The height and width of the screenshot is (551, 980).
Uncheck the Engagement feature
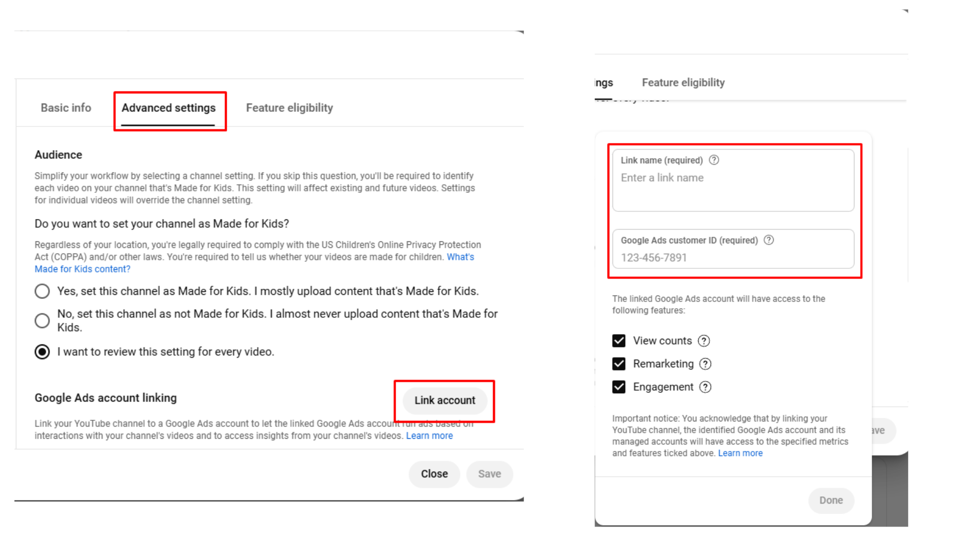[618, 387]
